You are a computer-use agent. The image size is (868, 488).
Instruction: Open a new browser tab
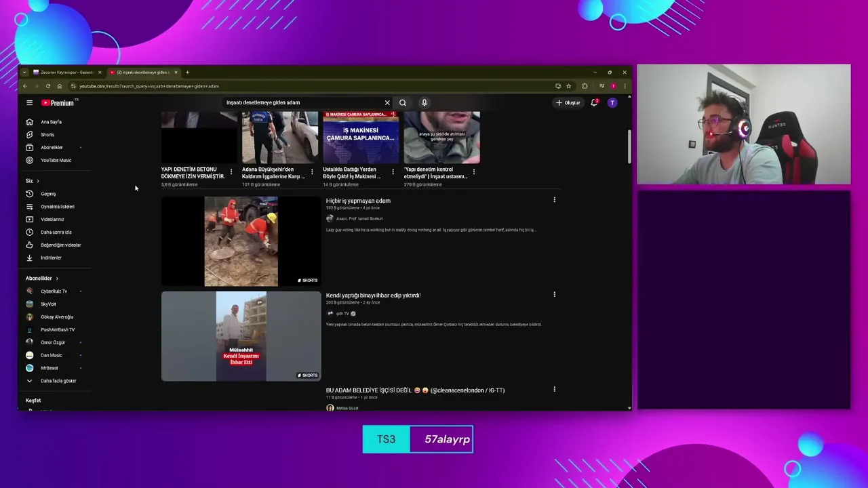[x=188, y=73]
